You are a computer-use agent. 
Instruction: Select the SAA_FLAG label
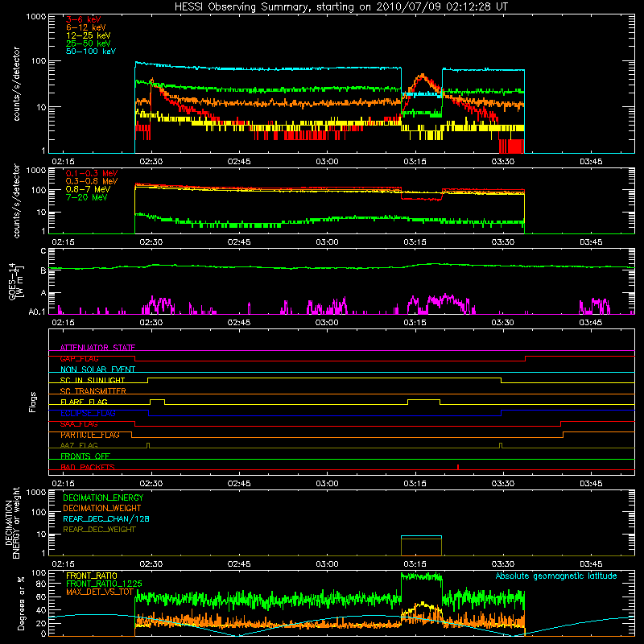click(79, 424)
